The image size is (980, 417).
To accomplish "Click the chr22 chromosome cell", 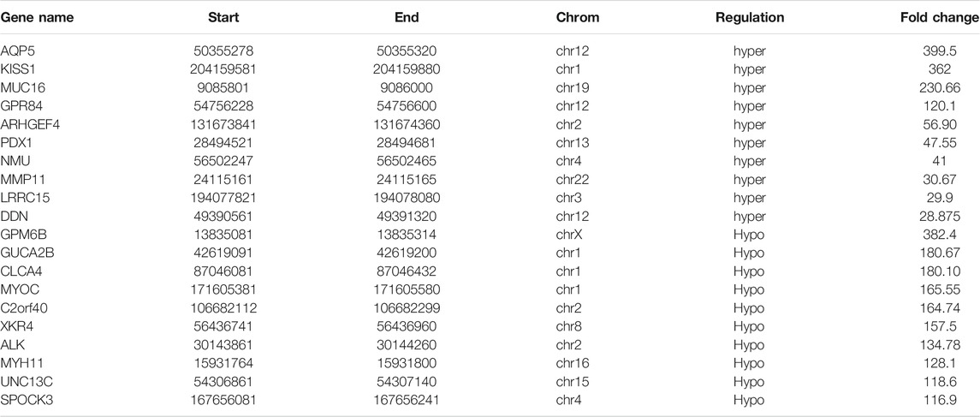I will (573, 170).
